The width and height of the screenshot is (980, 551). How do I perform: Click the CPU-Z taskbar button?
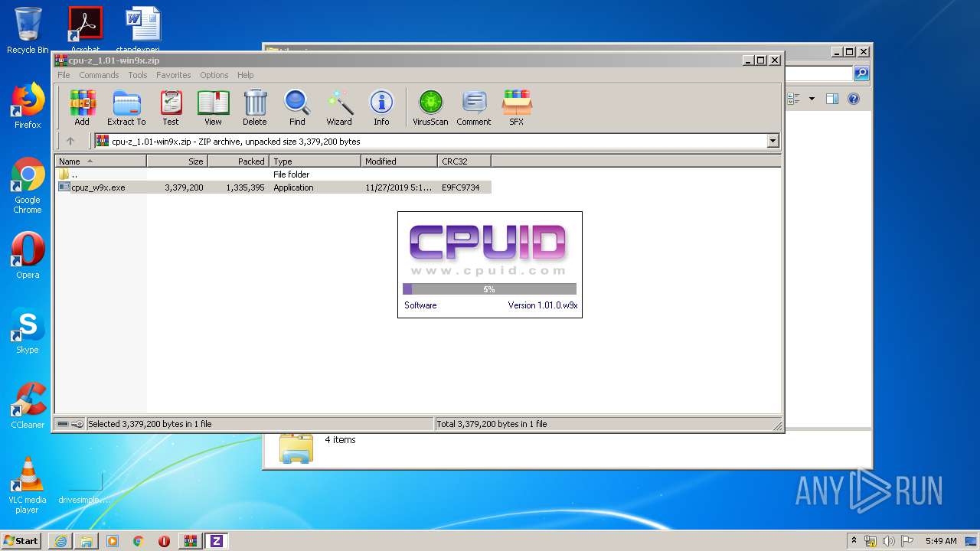[216, 541]
